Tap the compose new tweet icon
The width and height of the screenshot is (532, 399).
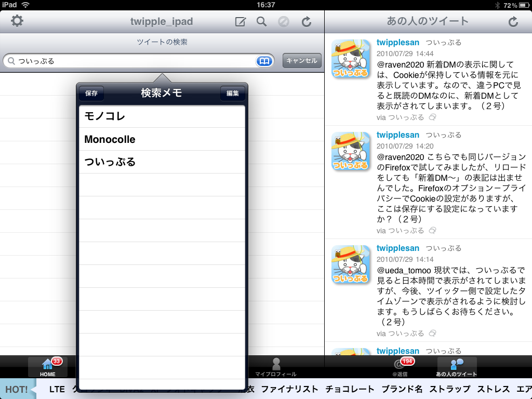tap(240, 22)
